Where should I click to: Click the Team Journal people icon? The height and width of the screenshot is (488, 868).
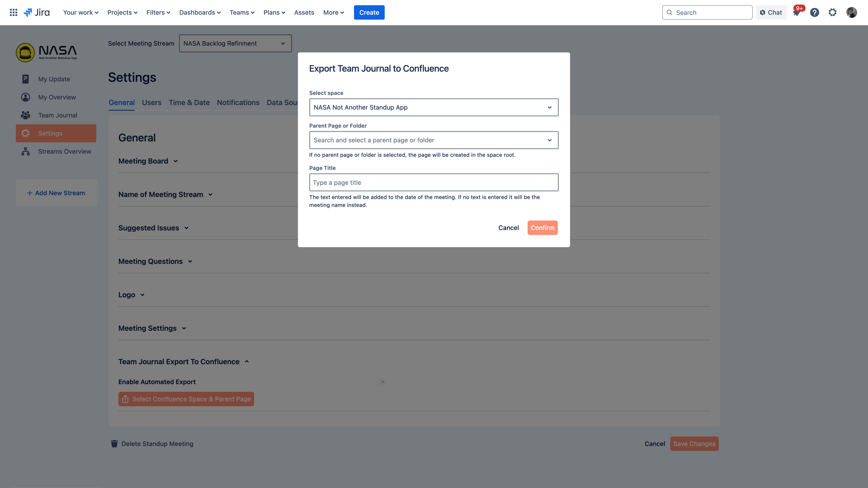click(25, 115)
